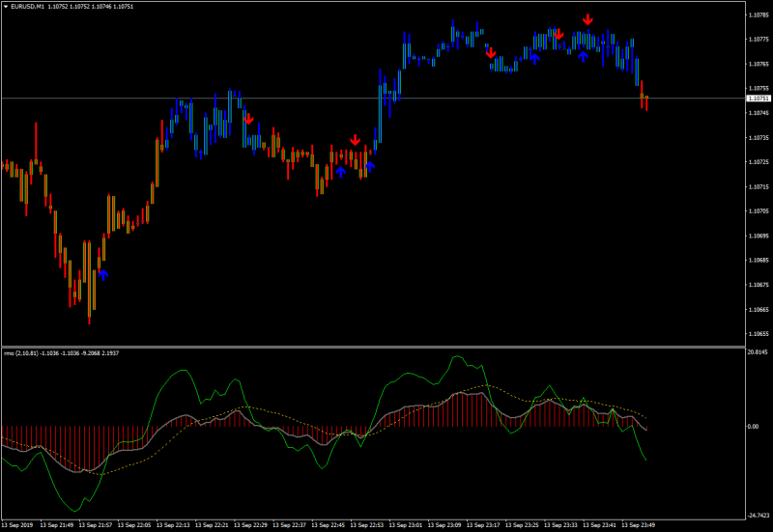
Task: Click the 13 Sep 23:09 time label
Action: pyautogui.click(x=444, y=525)
